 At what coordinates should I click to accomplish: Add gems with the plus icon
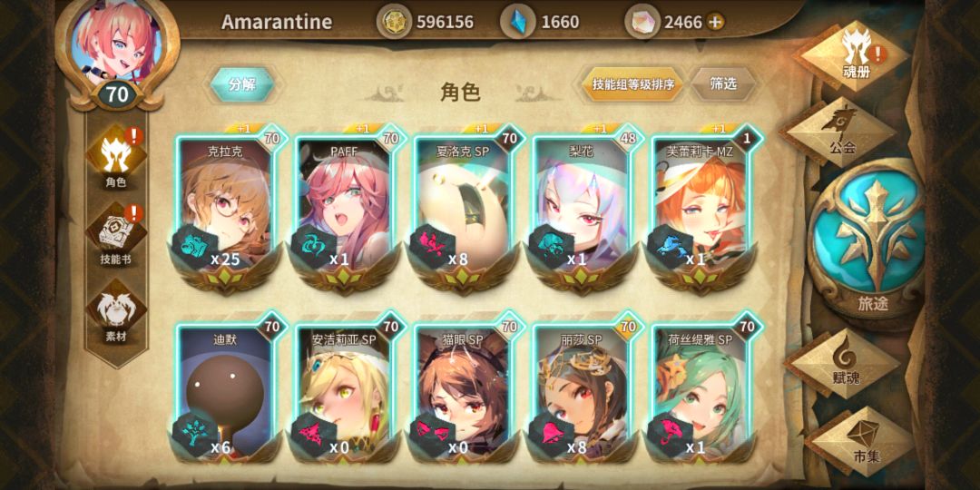coord(715,23)
